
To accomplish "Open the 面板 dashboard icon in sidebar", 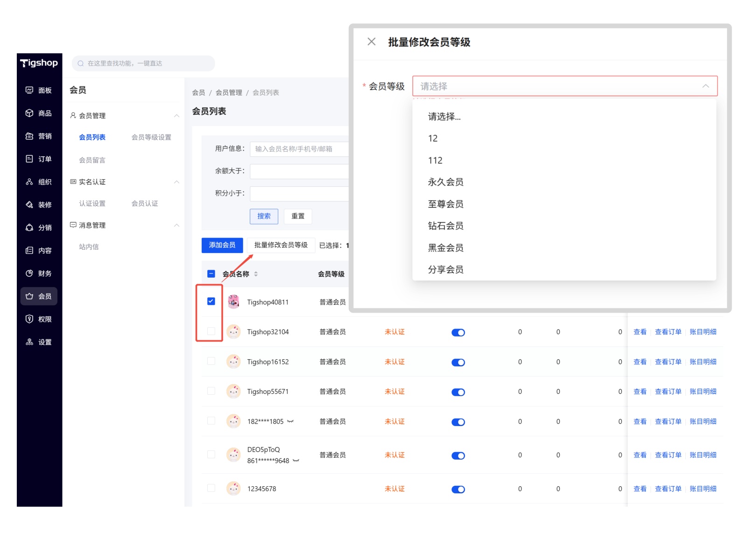I will (x=29, y=90).
